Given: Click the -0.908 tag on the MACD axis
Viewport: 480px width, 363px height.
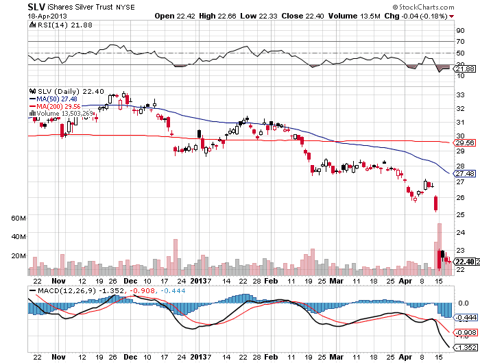Looking at the screenshot, I should 465,332.
